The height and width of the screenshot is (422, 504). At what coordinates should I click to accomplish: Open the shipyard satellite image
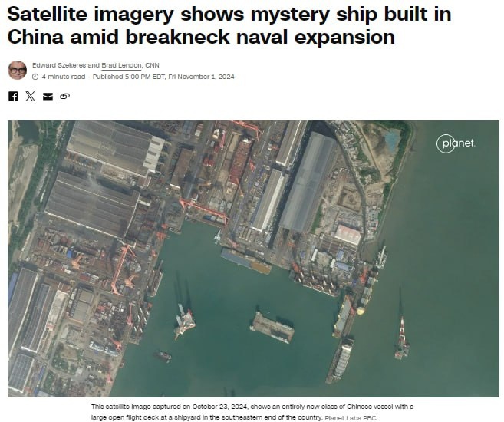coord(253,259)
